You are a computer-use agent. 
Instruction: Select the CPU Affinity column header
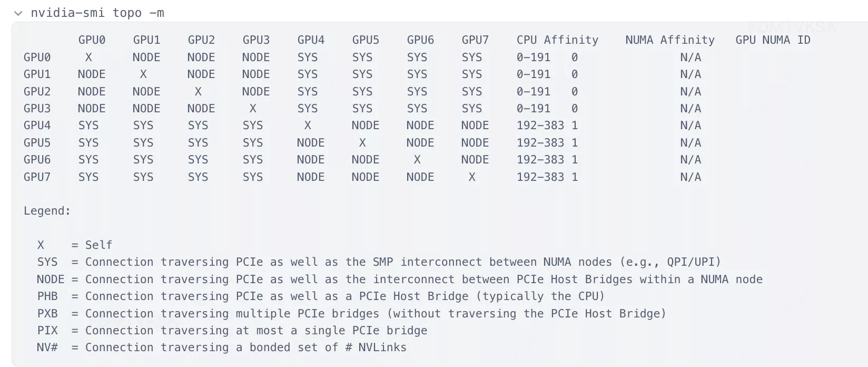[x=557, y=40]
